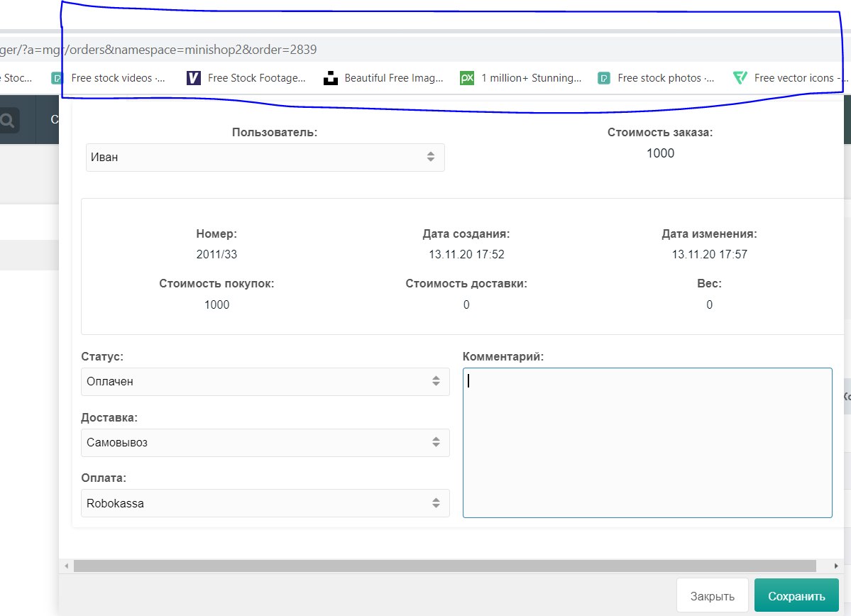Open the Videvo 'Free Stock Footage' bookmark icon
851x616 pixels.
(194, 78)
